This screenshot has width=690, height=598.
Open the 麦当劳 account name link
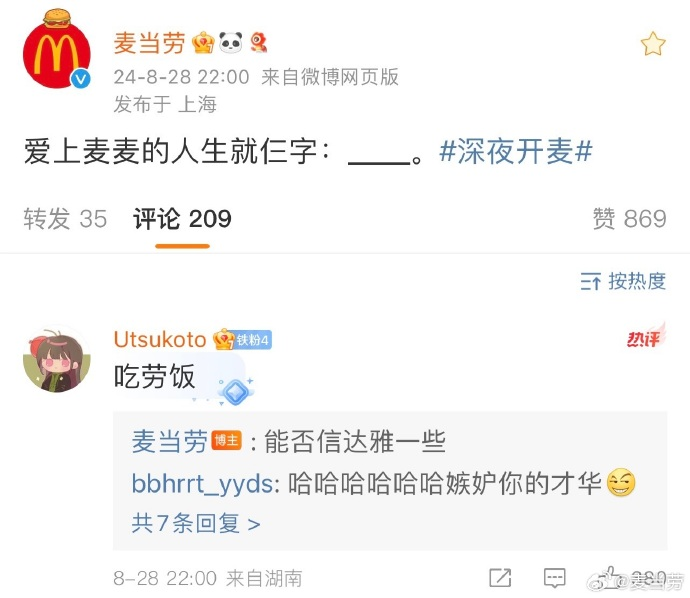[x=149, y=43]
